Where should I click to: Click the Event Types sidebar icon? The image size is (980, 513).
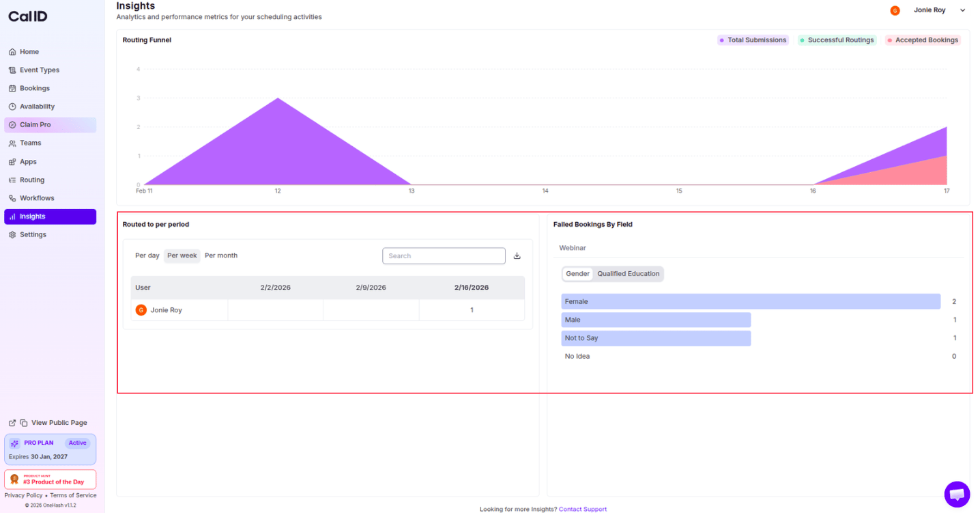click(x=12, y=70)
